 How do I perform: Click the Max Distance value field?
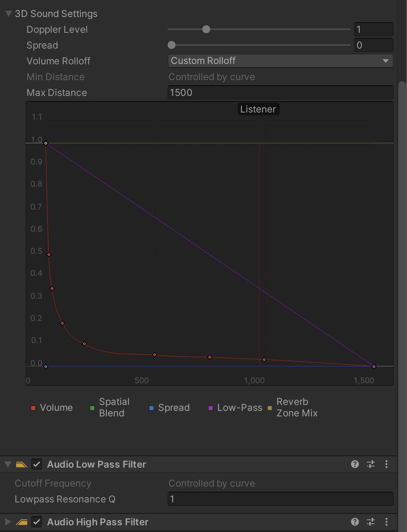pyautogui.click(x=280, y=92)
